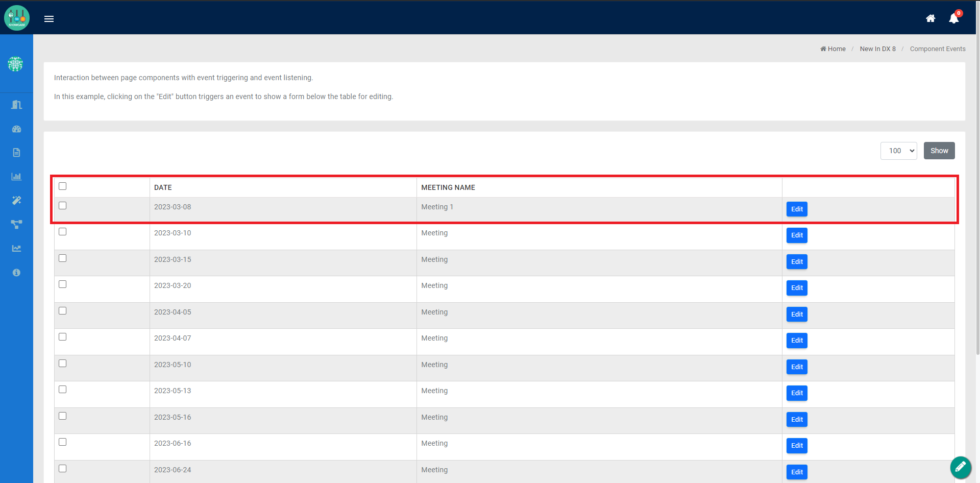980x483 pixels.
Task: Open the notifications bell
Action: tap(953, 18)
